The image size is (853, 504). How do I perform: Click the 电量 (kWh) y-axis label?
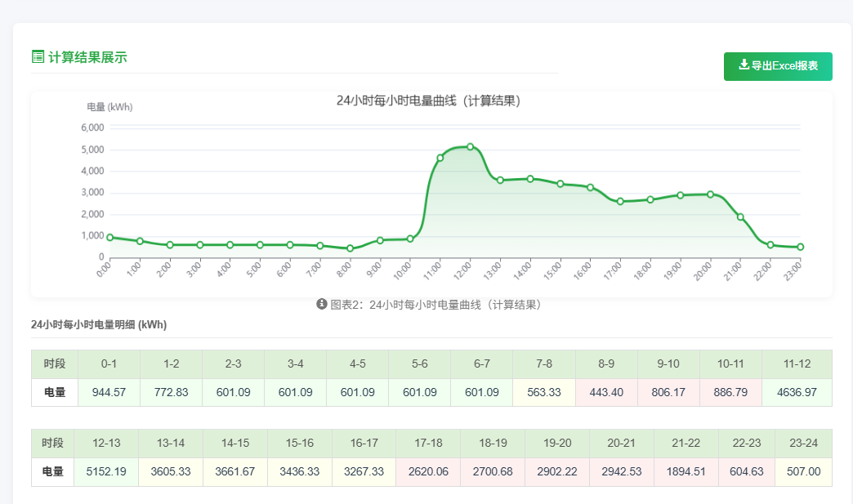coord(109,107)
